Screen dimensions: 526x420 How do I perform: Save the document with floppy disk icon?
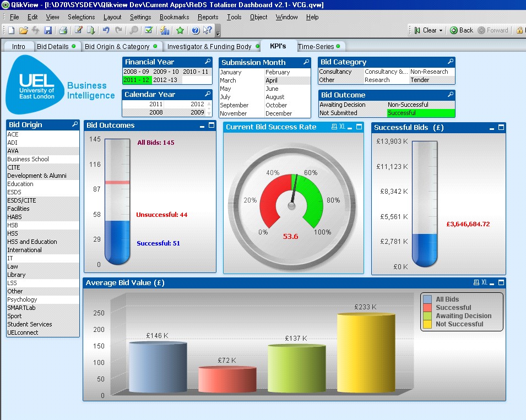pyautogui.click(x=48, y=30)
